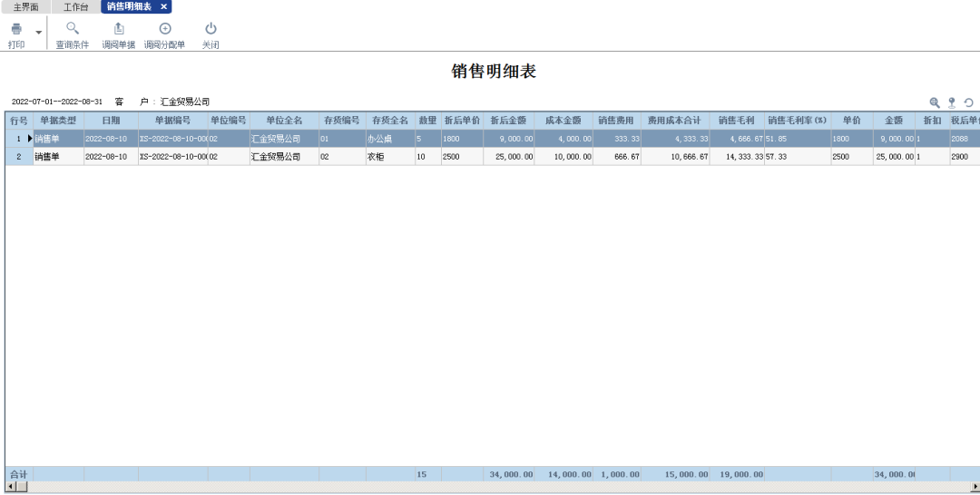
Task: Switch to the 主界面 tab
Action: click(25, 6)
